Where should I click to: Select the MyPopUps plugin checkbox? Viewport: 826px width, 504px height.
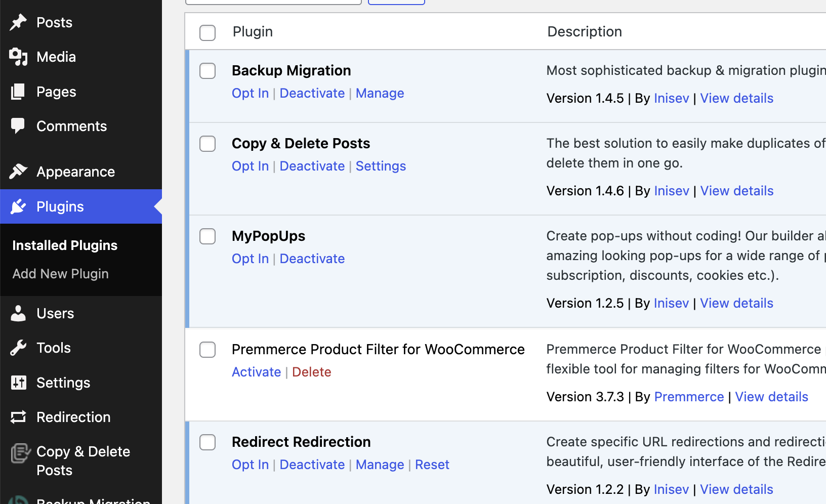(208, 236)
